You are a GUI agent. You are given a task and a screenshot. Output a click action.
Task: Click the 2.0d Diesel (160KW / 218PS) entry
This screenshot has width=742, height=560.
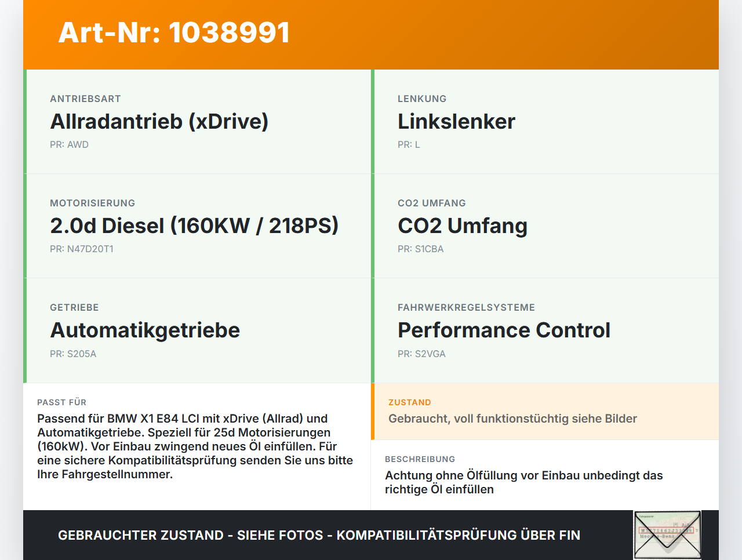194,226
